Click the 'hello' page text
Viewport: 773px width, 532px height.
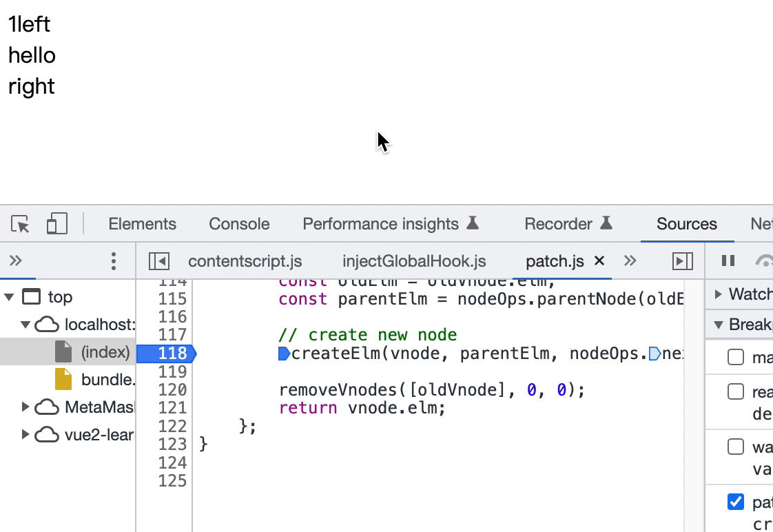point(32,55)
